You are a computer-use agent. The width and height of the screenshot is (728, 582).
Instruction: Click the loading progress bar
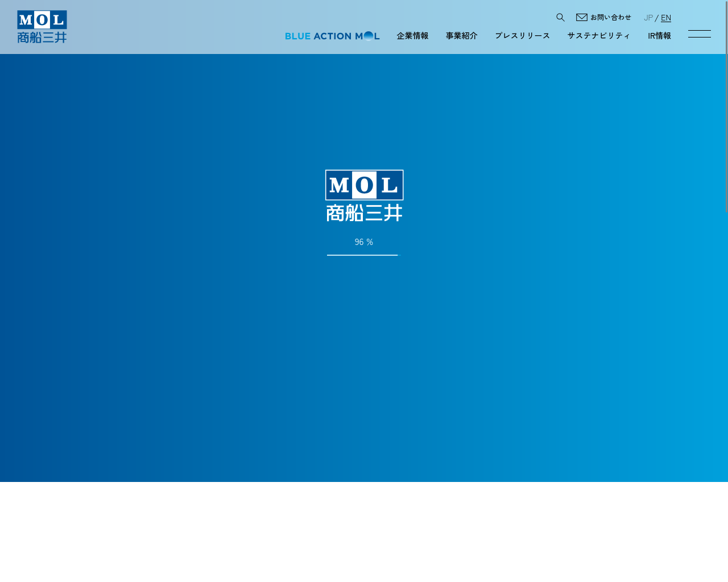(364, 255)
